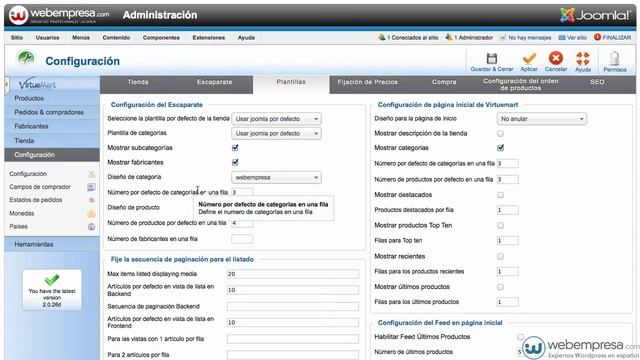
Task: Open the Contenido menu
Action: [x=116, y=38]
